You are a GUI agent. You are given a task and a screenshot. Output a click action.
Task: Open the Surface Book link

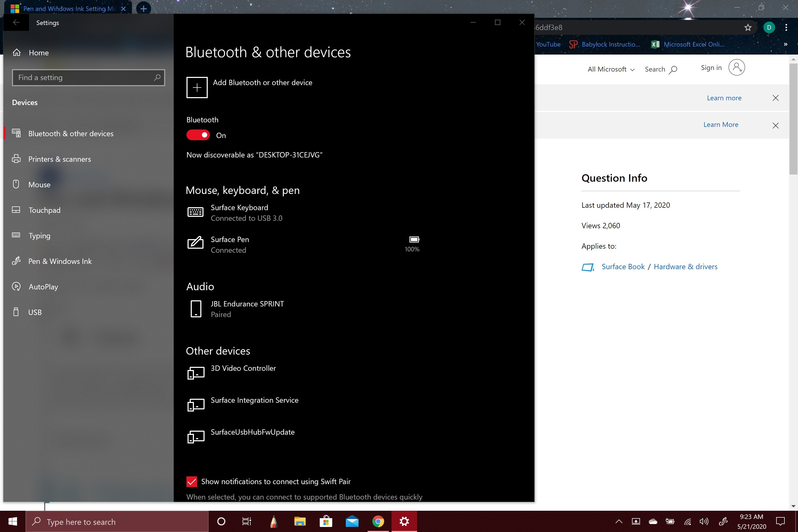click(x=623, y=267)
